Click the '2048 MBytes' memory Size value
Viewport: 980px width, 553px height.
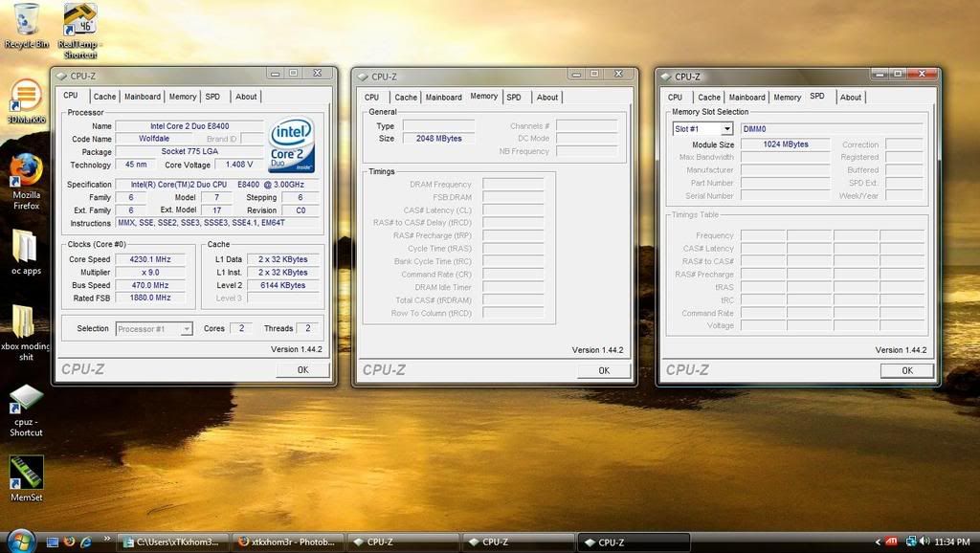point(438,139)
